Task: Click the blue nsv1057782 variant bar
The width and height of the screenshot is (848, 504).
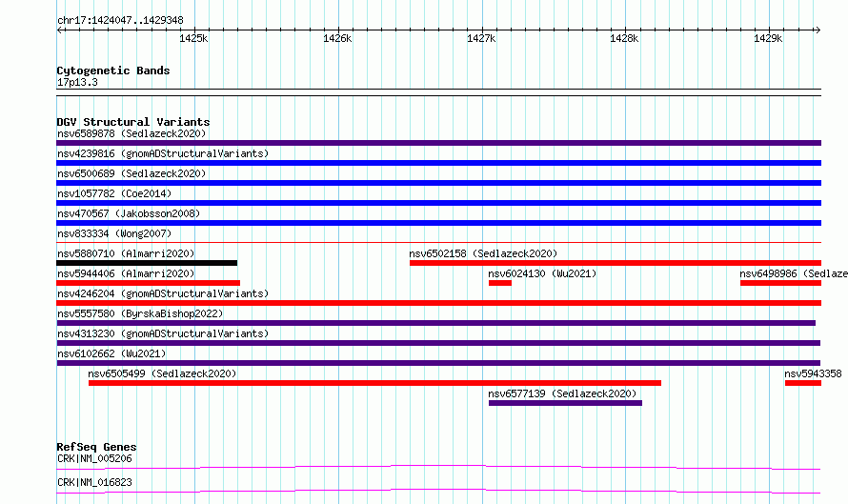Action: (438, 203)
